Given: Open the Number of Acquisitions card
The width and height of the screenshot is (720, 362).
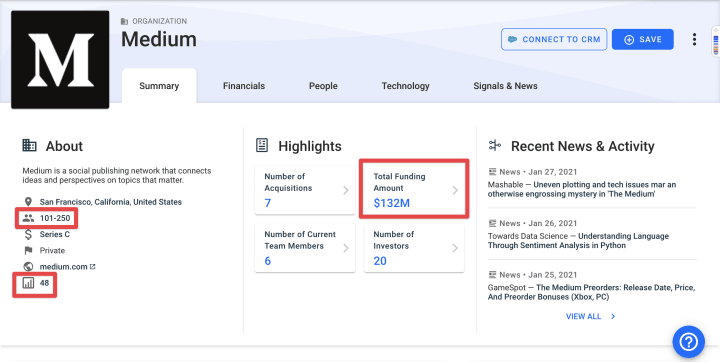Looking at the screenshot, I should [305, 190].
